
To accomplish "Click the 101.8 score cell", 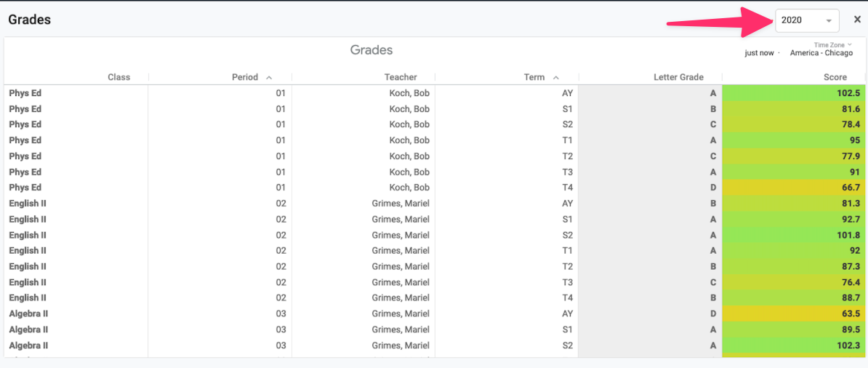I will coord(794,235).
